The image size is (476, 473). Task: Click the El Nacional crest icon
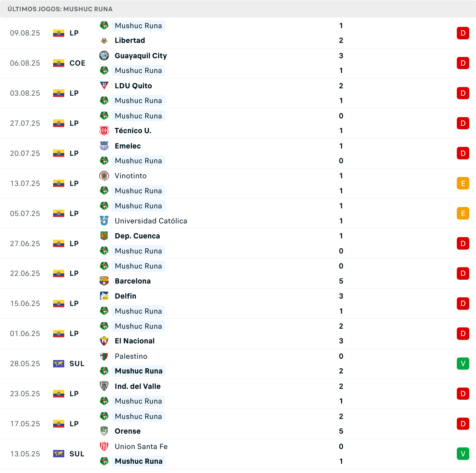104,341
